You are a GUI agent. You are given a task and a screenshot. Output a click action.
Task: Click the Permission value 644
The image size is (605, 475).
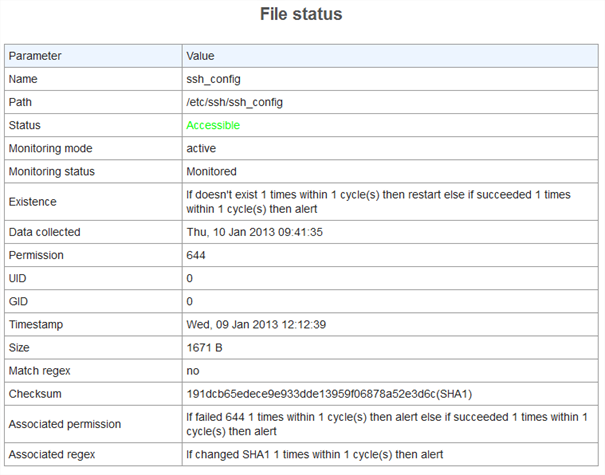pyautogui.click(x=196, y=255)
